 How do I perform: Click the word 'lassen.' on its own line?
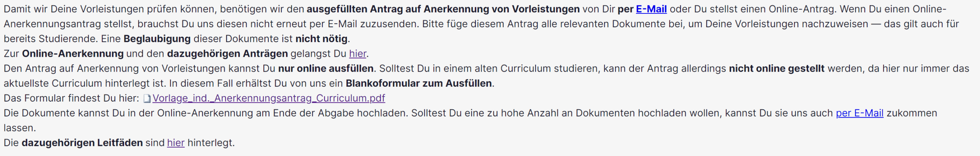(x=20, y=128)
